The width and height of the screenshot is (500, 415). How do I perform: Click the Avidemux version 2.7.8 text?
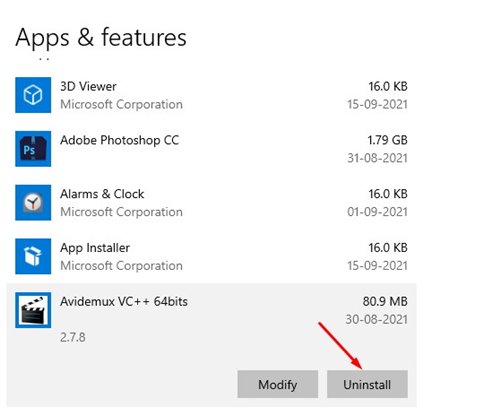coord(73,337)
